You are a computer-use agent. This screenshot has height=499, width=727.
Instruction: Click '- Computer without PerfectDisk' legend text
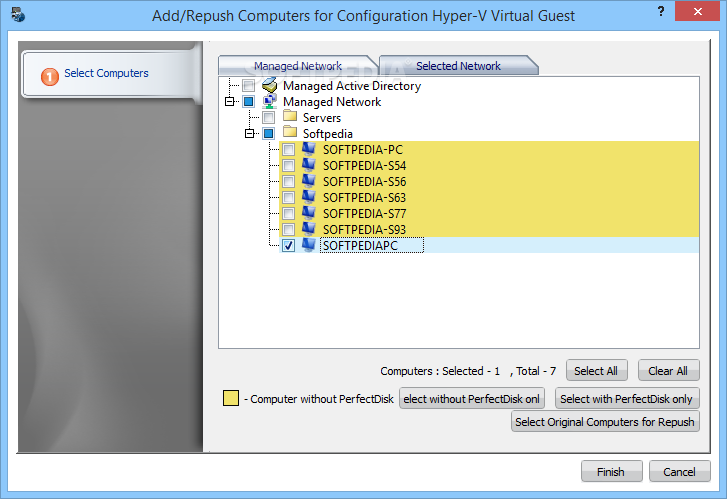(319, 399)
